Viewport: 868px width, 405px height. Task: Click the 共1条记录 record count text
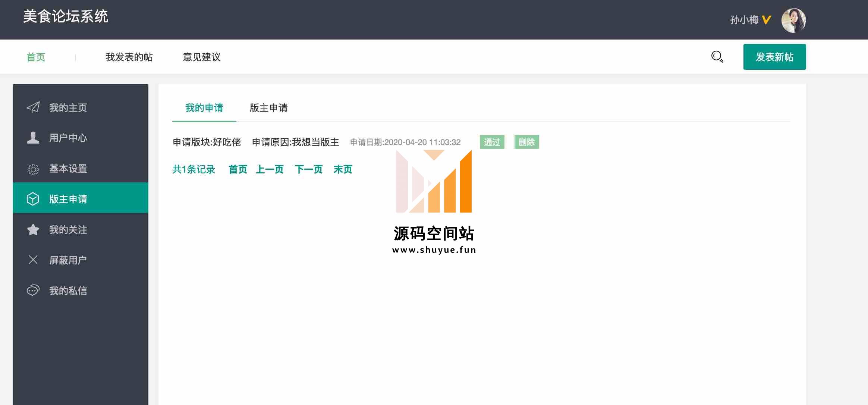[194, 169]
